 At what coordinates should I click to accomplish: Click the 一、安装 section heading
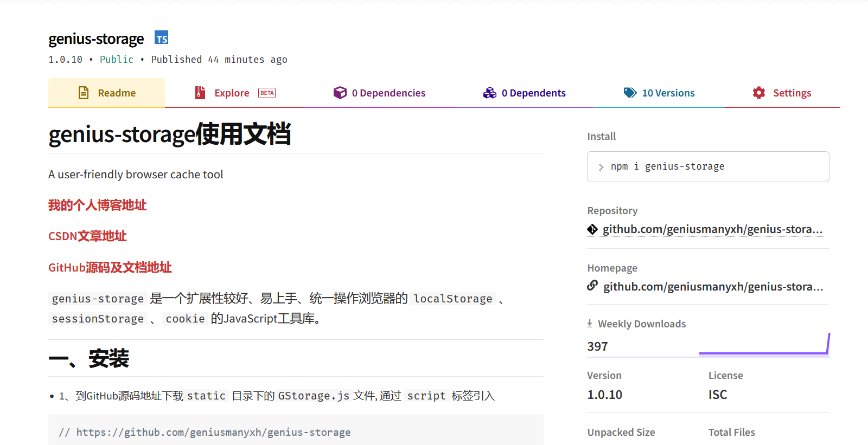[89, 358]
